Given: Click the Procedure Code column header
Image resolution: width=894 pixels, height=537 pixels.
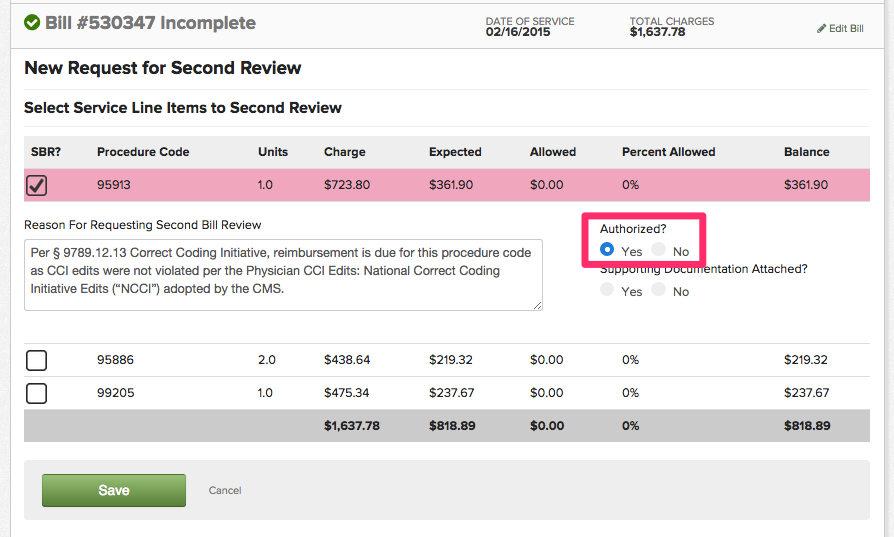Looking at the screenshot, I should (x=143, y=152).
